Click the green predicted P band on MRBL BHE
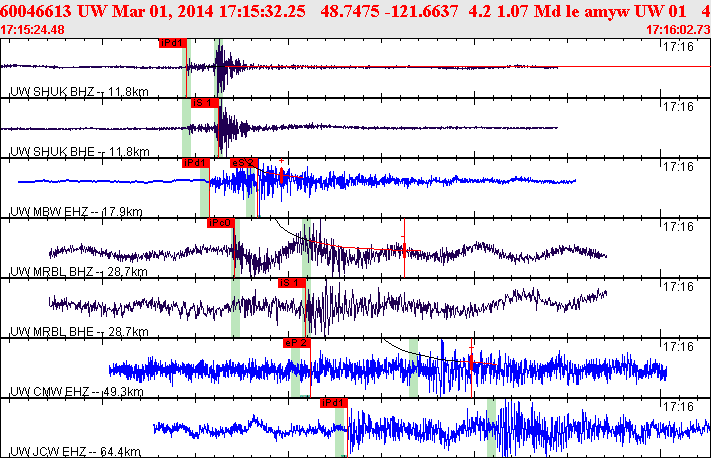 click(235, 308)
